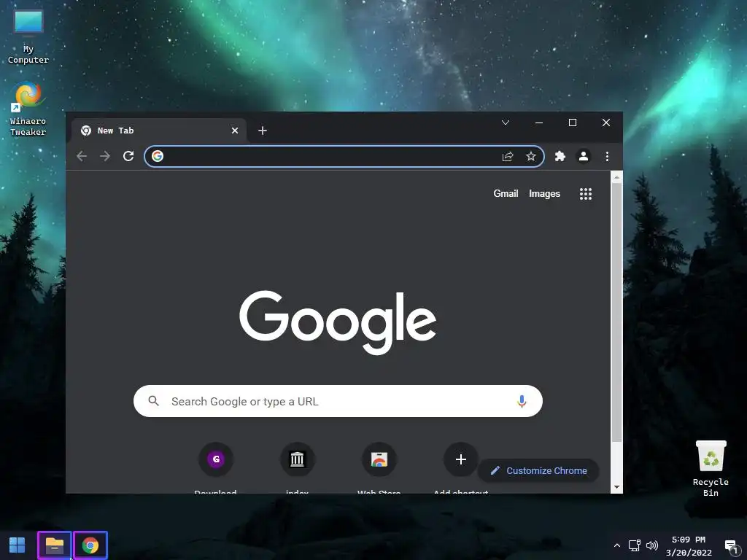Click the scrollbar down arrow
747x560 pixels.
617,486
